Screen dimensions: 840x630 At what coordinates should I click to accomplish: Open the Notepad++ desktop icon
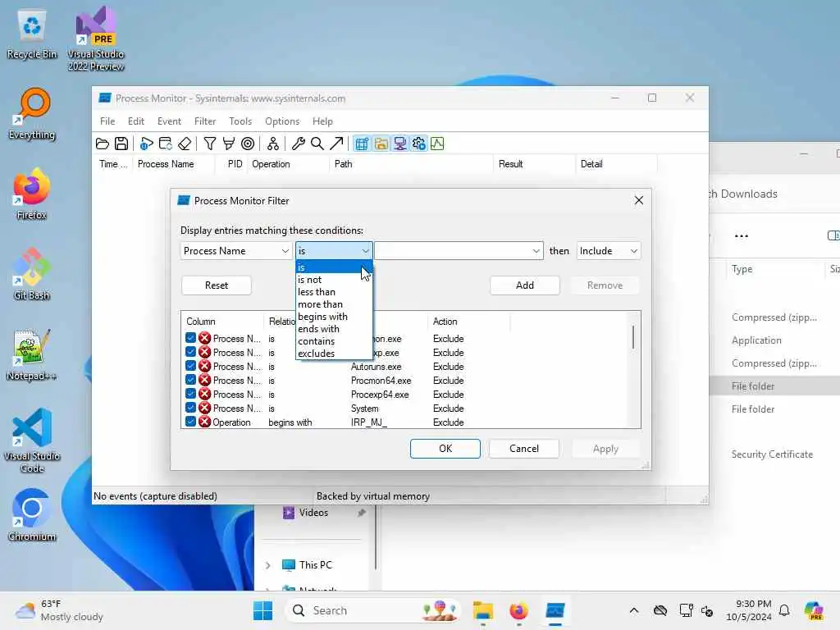[x=32, y=354]
